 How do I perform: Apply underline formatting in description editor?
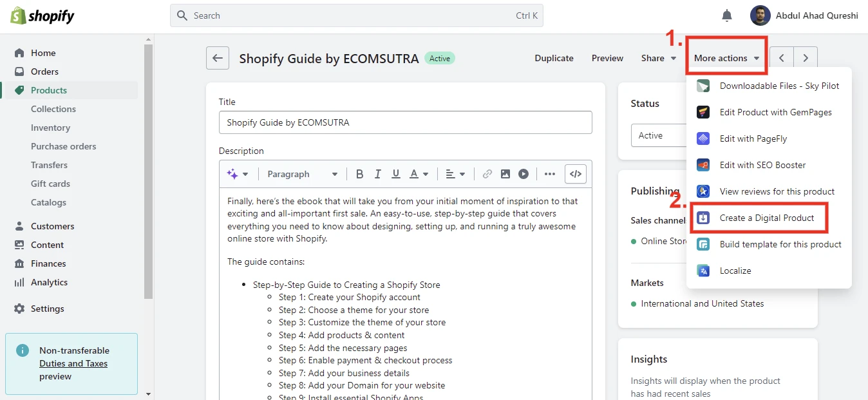(396, 174)
